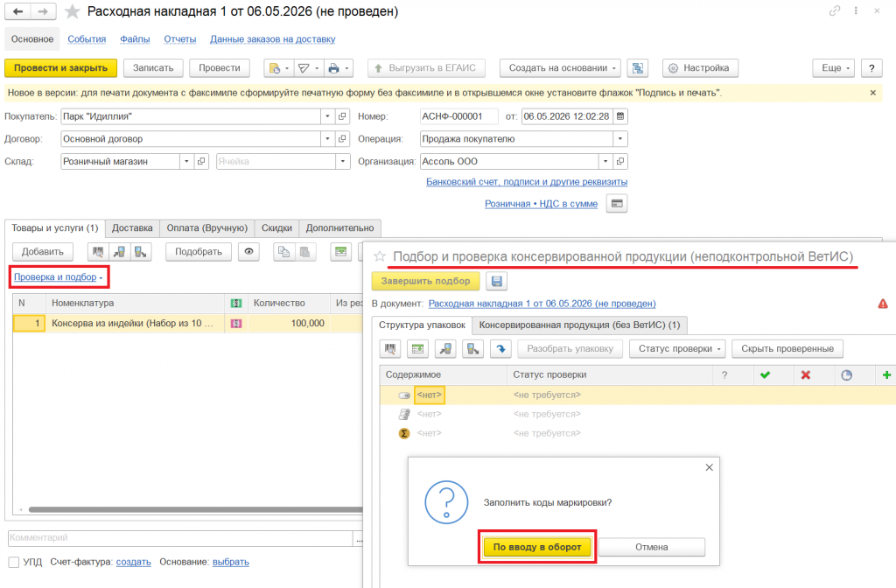Expand the Покупатель dropdown arrow

327,116
